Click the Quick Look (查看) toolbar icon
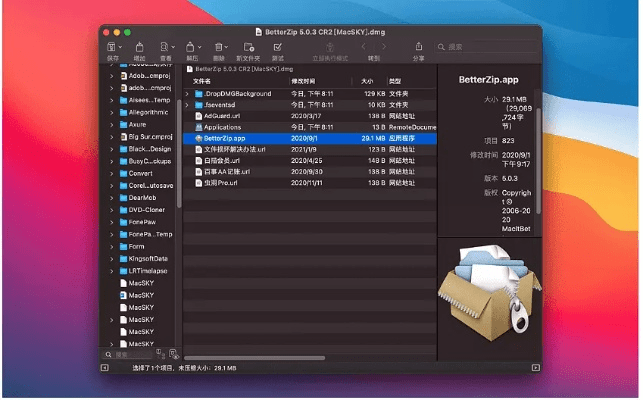The image size is (643, 400). tap(164, 47)
